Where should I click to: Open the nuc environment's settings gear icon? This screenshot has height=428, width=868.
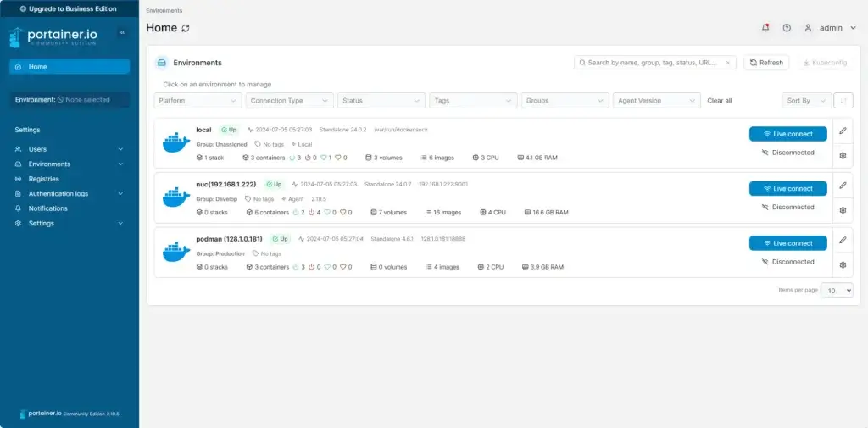(x=843, y=210)
